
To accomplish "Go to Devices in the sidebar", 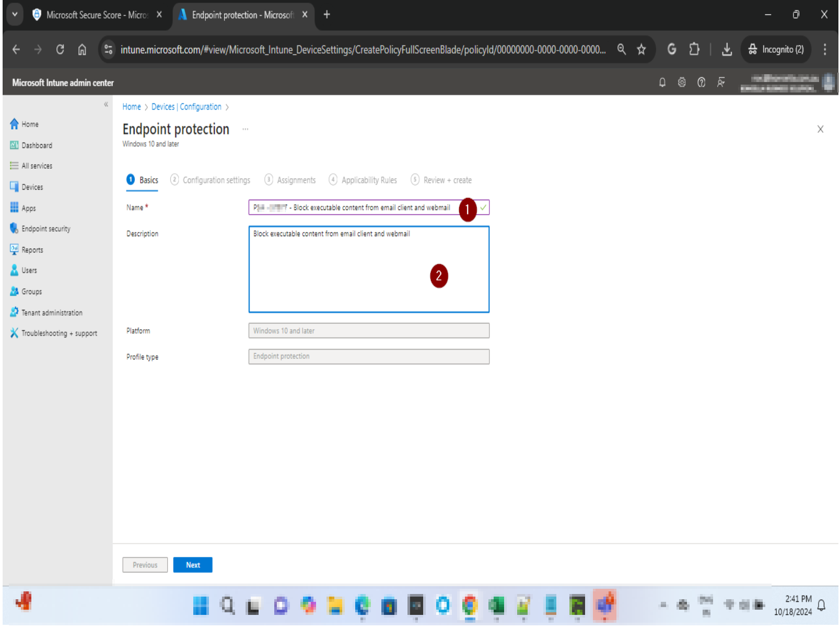I will 26,187.
